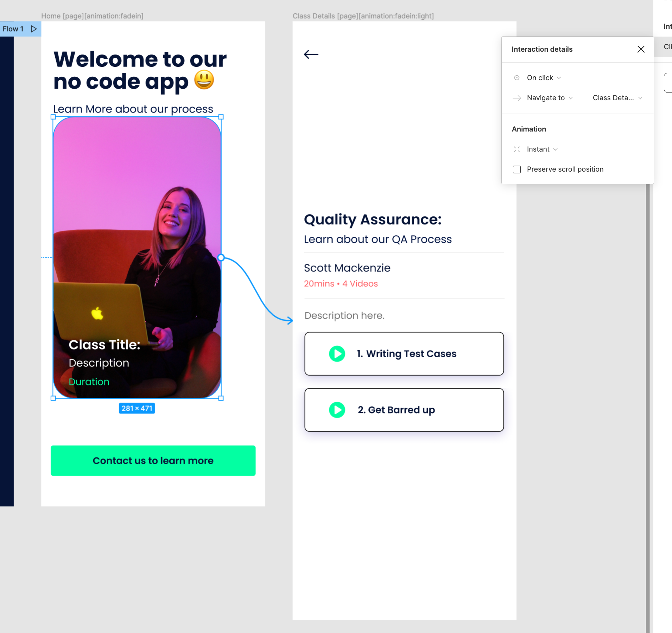
Task: Click play icon for Writing Test Cases
Action: click(x=337, y=354)
